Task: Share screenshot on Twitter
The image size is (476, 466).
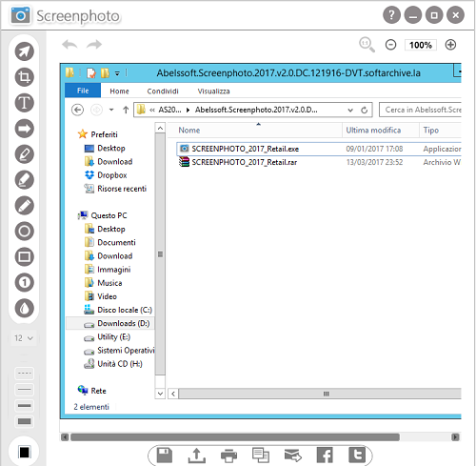Action: coord(357,455)
